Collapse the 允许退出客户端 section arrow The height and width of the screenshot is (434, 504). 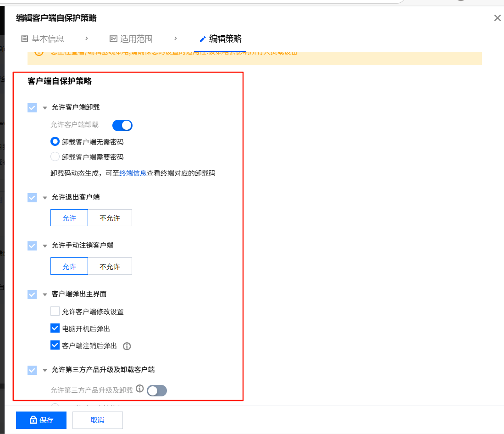44,197
